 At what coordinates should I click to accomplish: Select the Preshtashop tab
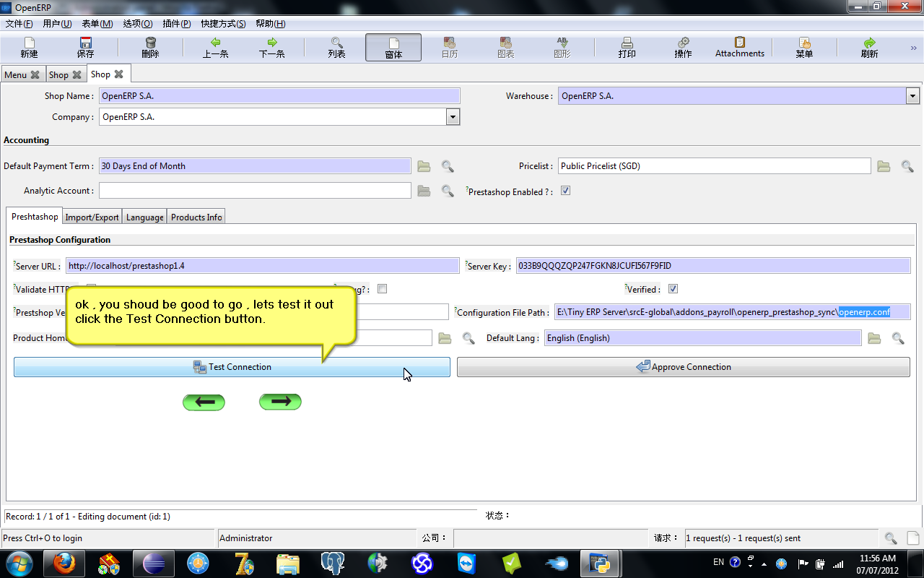[x=35, y=216]
